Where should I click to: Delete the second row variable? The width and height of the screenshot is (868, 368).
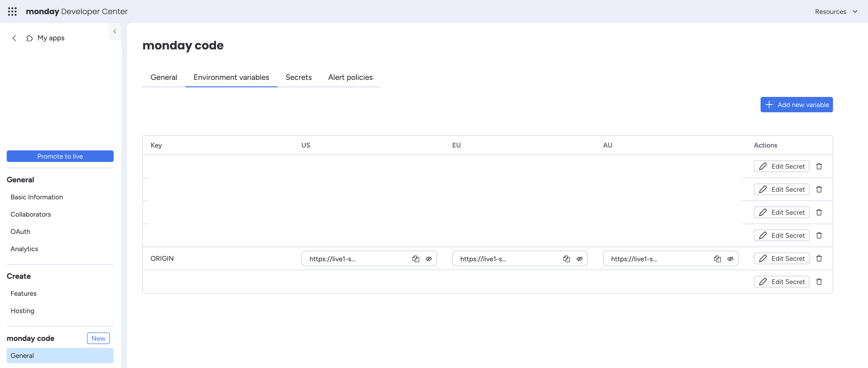pos(819,189)
